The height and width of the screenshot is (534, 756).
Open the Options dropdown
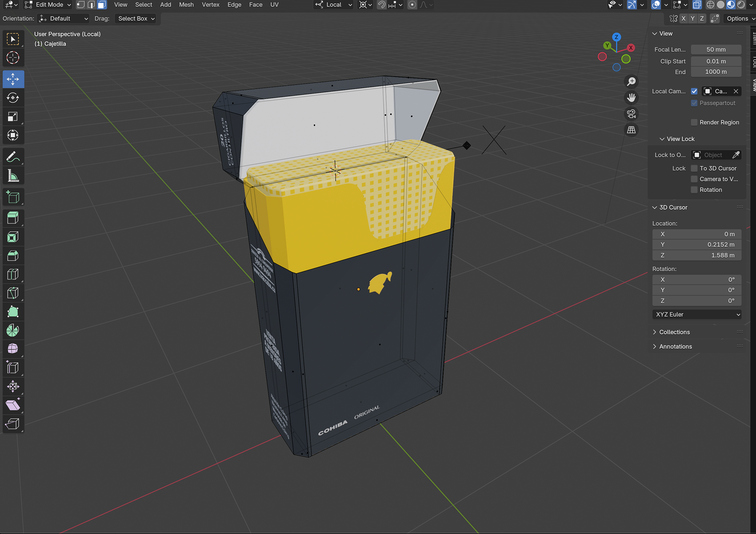tap(741, 19)
